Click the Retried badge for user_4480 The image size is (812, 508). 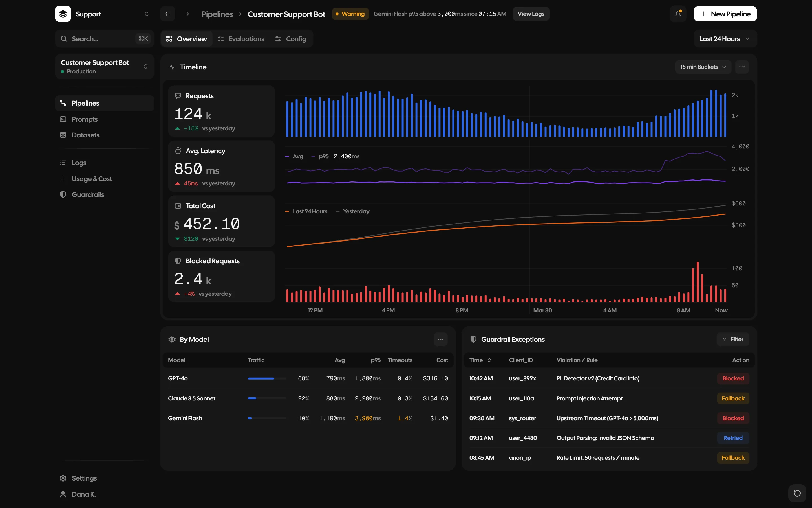pyautogui.click(x=733, y=438)
